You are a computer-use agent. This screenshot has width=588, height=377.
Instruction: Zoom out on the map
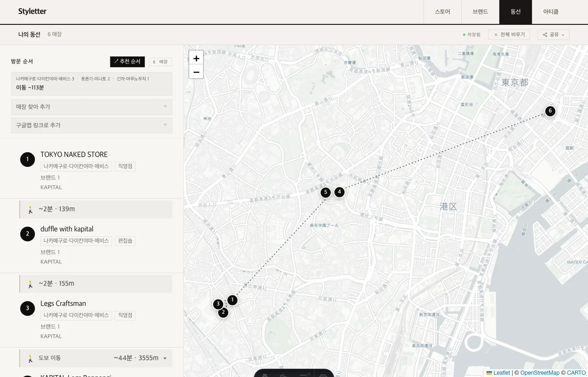click(x=196, y=72)
